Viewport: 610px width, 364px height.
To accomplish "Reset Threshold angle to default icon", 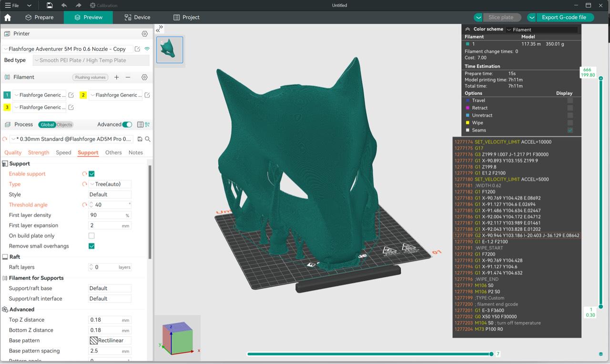I will [x=84, y=205].
